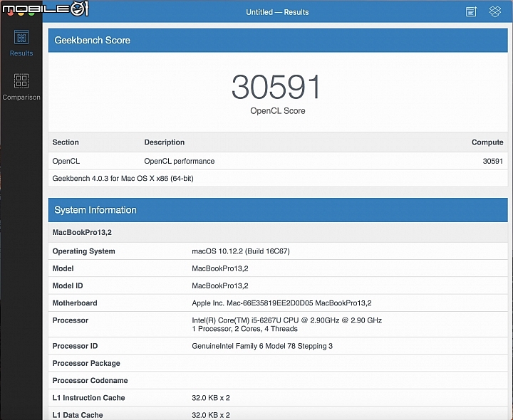Open the Results view in sidebar
Image resolution: width=513 pixels, height=420 pixels.
coord(21,43)
